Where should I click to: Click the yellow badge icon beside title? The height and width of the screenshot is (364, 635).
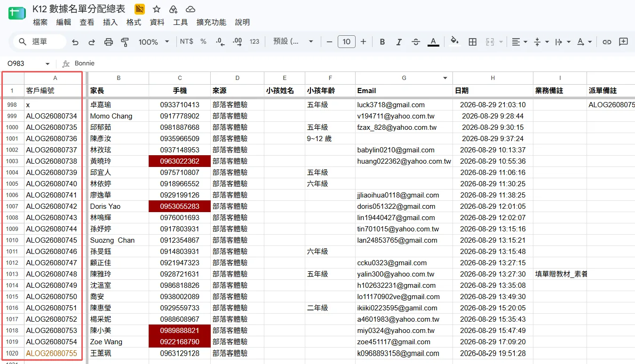point(140,9)
